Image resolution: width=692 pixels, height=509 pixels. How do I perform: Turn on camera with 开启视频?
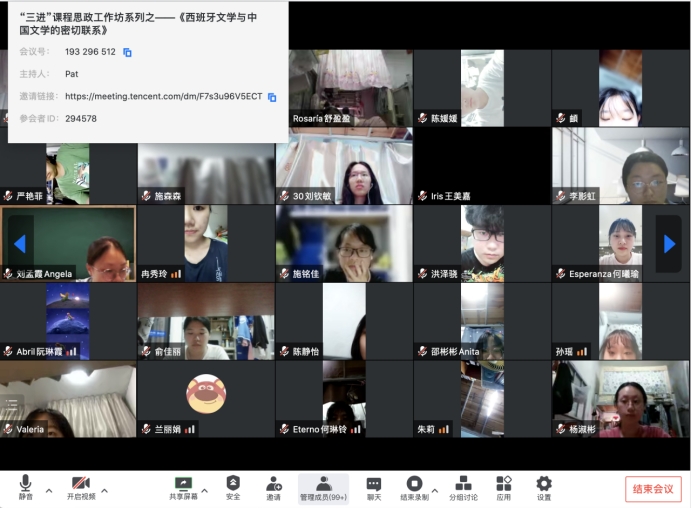tap(80, 485)
